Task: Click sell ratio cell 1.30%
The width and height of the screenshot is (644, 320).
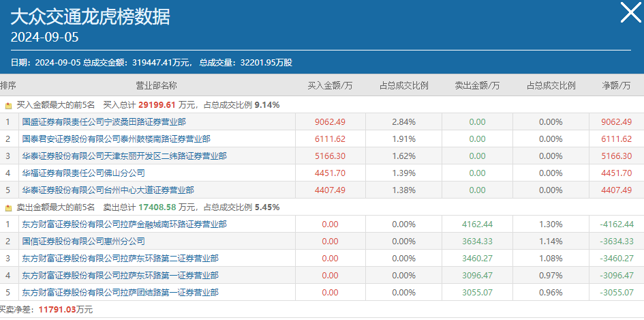Action: pos(551,224)
